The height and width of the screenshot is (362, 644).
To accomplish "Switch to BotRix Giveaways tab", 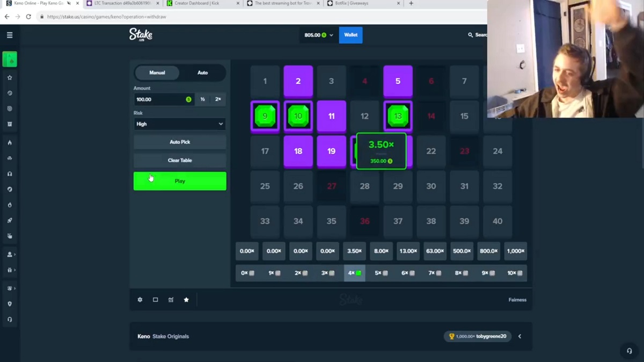I will coord(364,3).
